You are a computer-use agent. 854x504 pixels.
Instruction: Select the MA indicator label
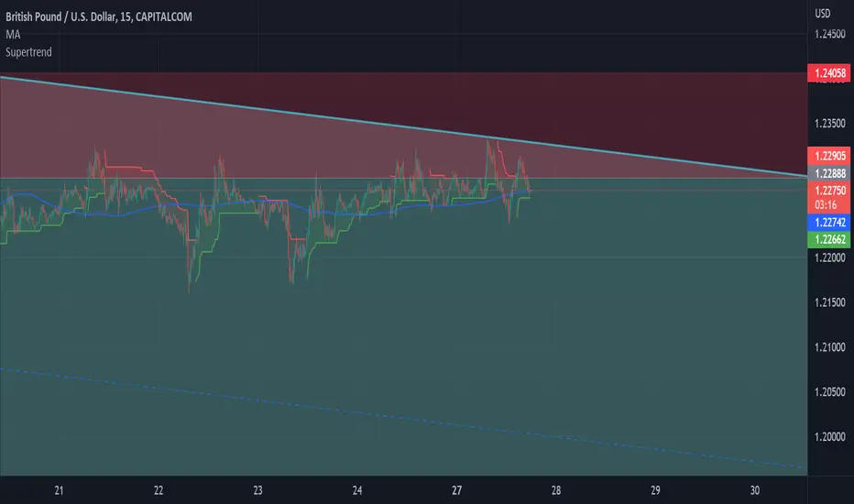click(13, 35)
